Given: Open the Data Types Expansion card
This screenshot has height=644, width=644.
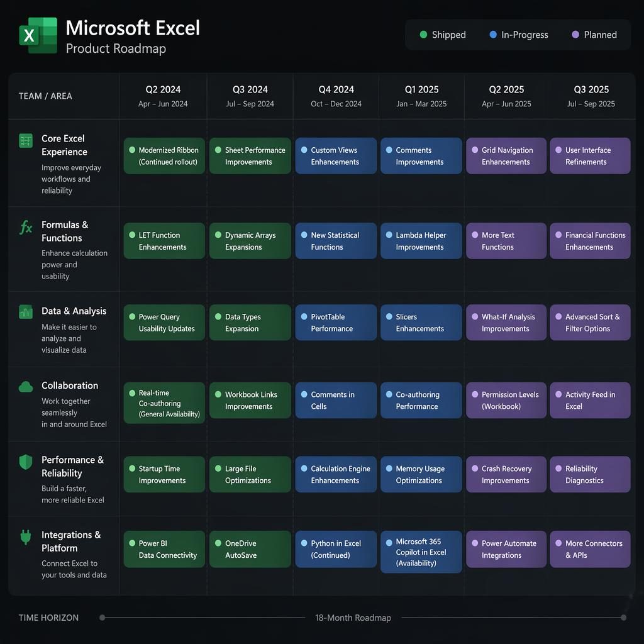Looking at the screenshot, I should tap(250, 323).
